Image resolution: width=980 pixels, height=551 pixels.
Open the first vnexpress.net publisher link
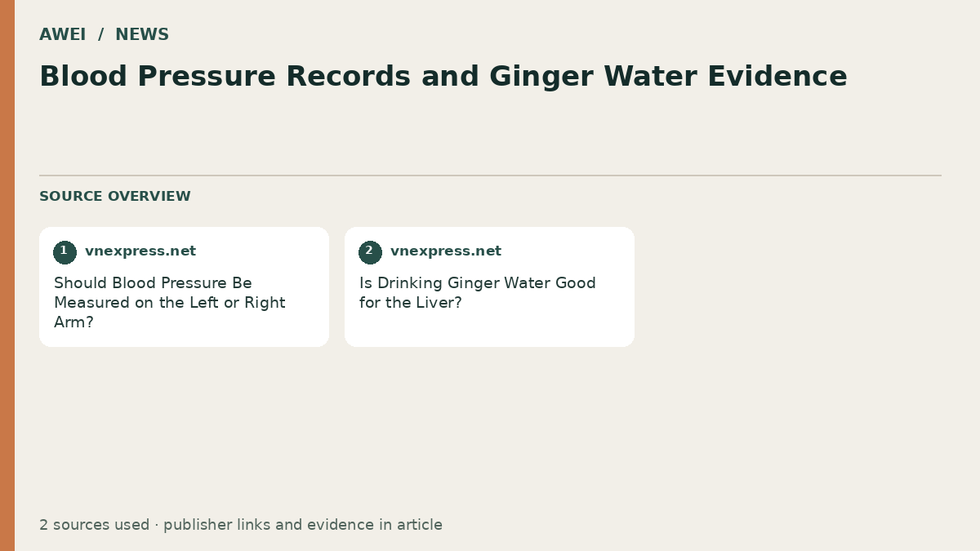(x=140, y=251)
